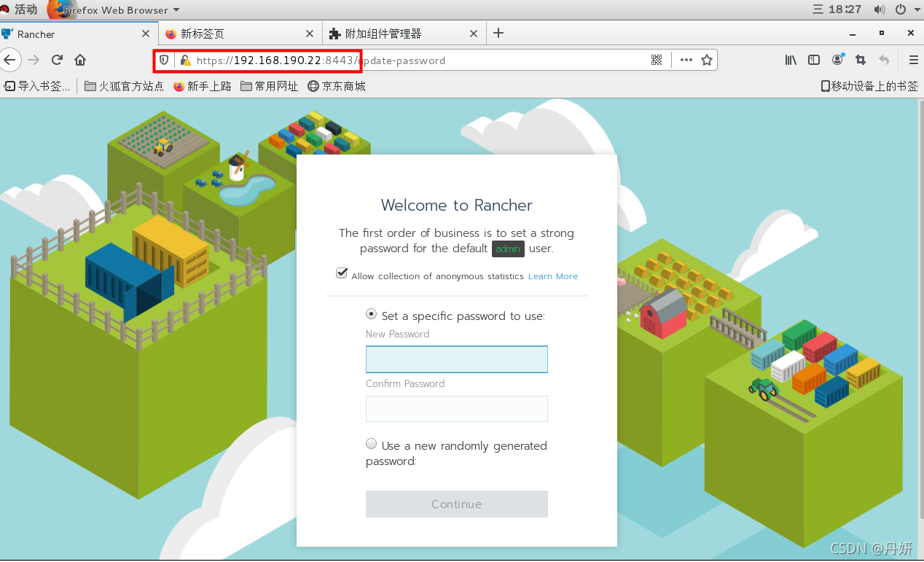Focus the Confirm Password field
Viewport: 924px width, 562px height.
(x=456, y=409)
